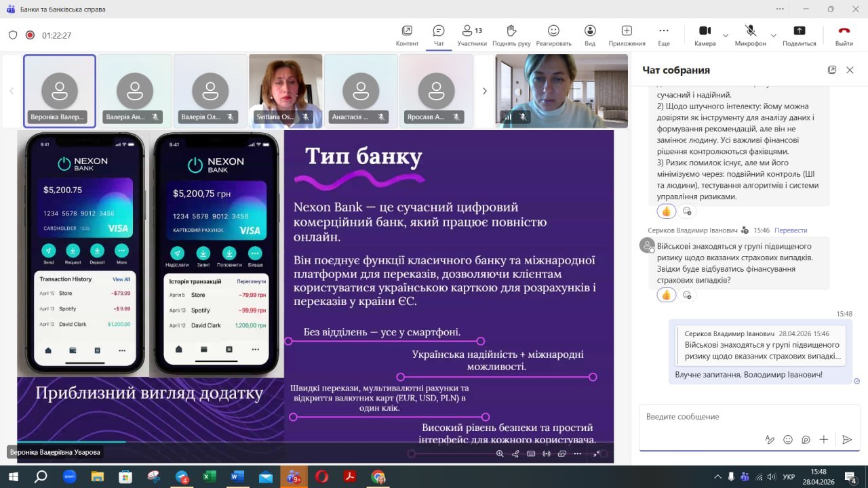Open Microsoft Store from the taskbar

tap(125, 476)
